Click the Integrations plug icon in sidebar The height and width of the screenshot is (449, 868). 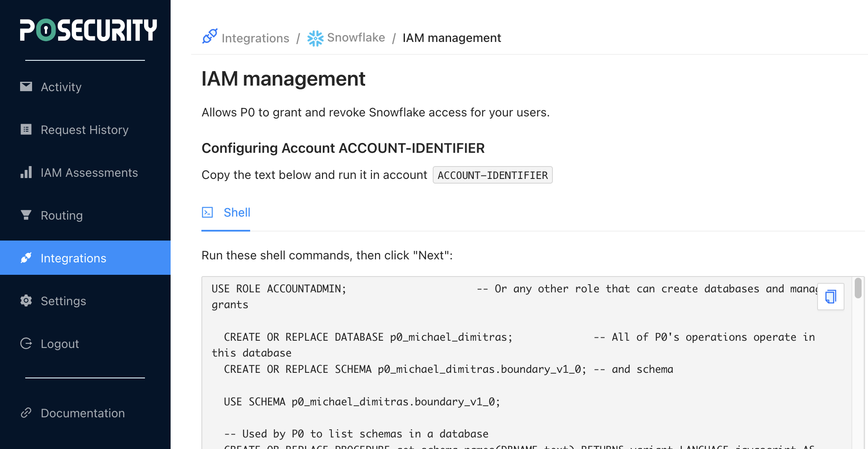(26, 258)
